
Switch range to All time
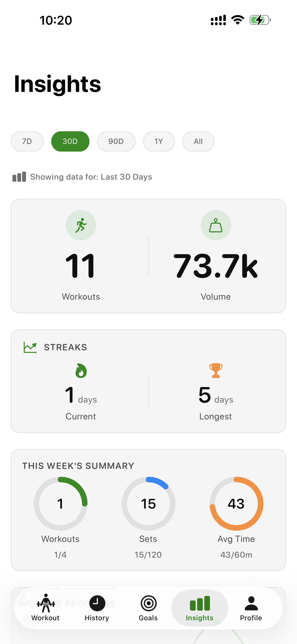(x=198, y=141)
